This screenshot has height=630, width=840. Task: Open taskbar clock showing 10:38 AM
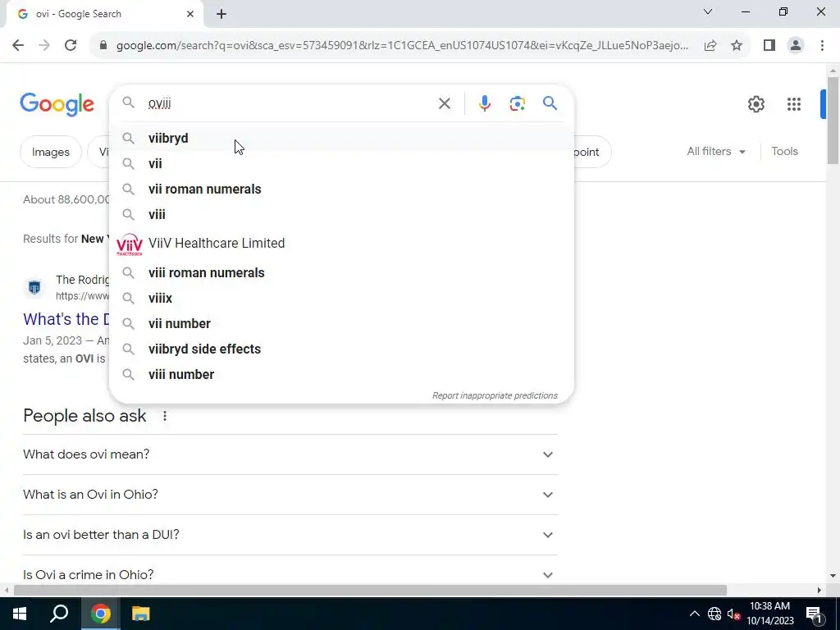click(x=769, y=614)
